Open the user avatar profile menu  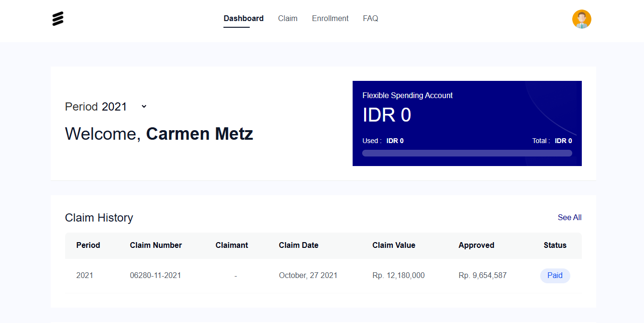click(582, 19)
